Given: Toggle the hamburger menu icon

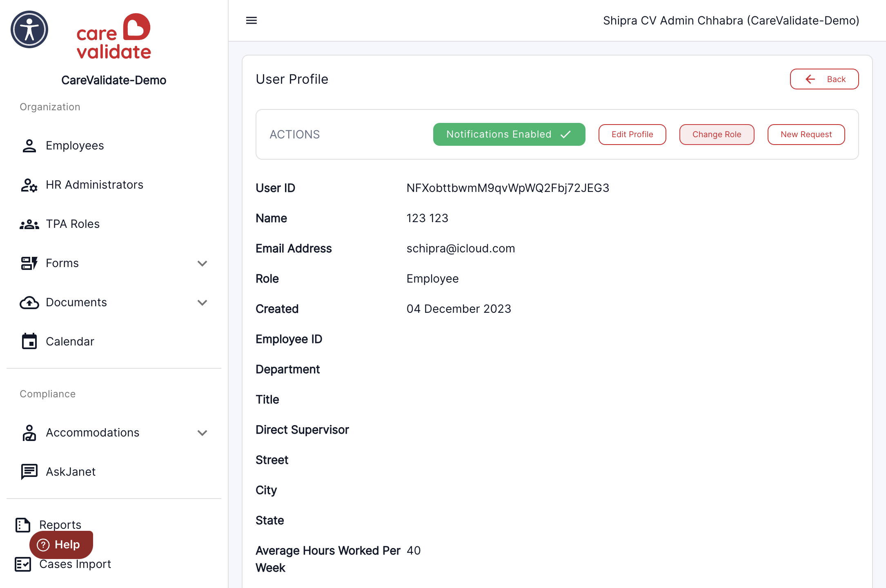Looking at the screenshot, I should click(252, 20).
